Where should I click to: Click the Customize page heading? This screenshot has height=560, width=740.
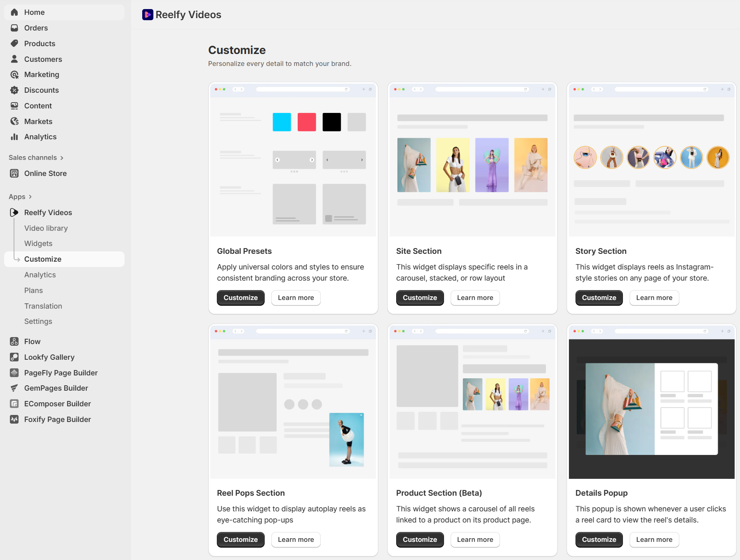(237, 50)
